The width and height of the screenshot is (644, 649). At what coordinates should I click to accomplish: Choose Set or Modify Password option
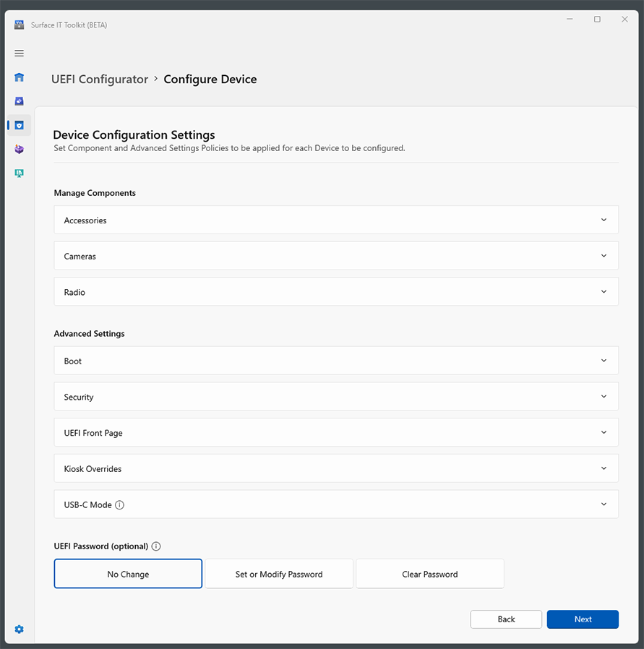point(279,573)
